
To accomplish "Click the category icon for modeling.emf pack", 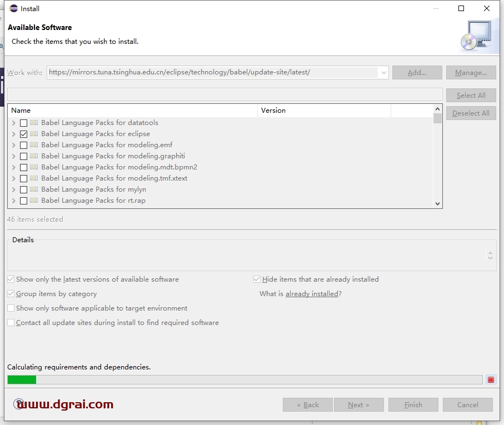I will tap(34, 144).
